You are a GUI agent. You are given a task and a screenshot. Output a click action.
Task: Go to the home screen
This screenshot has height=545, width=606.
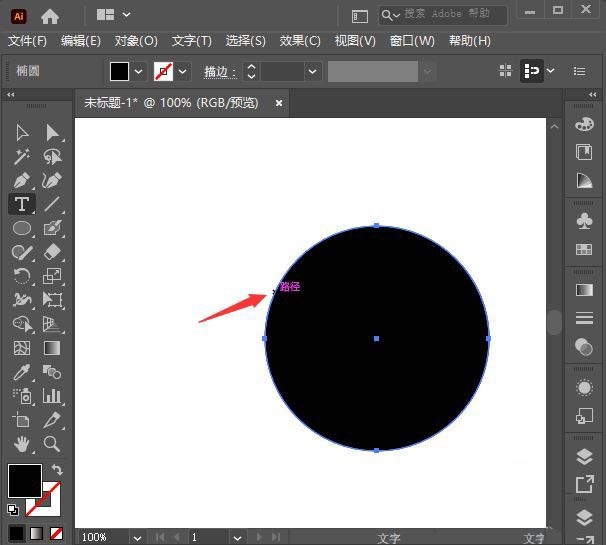point(50,16)
